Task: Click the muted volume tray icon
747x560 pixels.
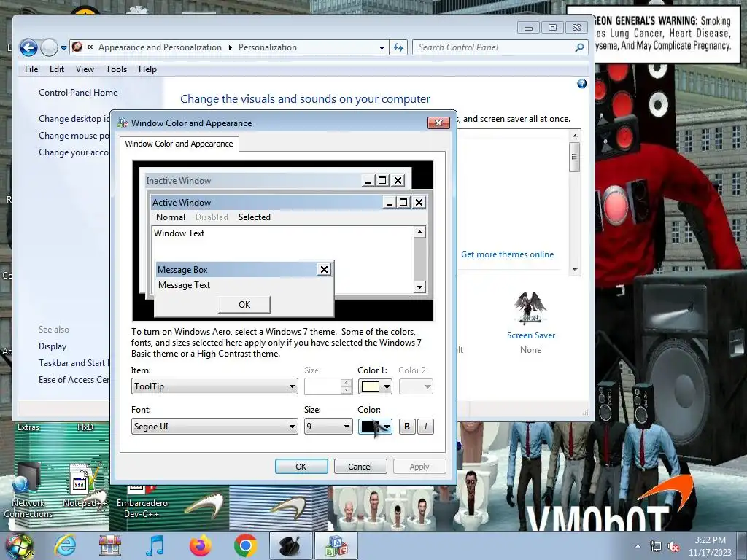Action: pos(673,547)
